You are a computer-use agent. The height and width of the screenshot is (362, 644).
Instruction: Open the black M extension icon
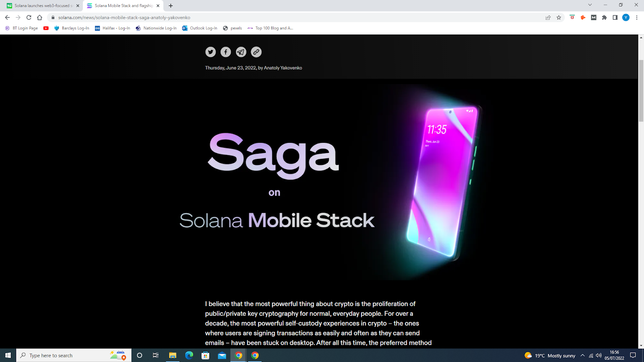594,17
